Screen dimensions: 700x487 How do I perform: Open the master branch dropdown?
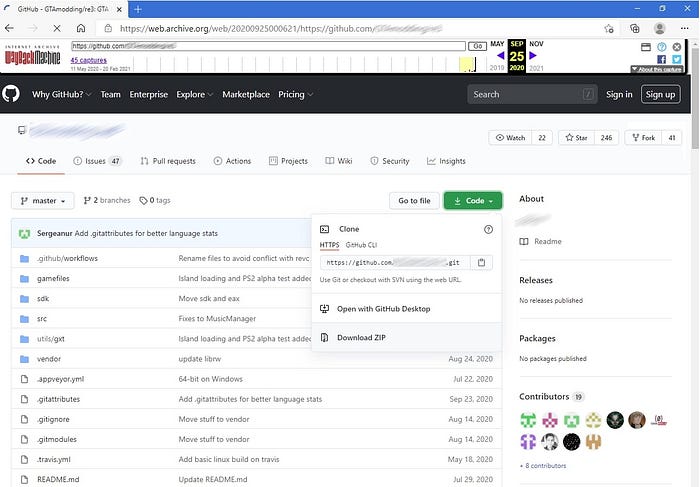[43, 201]
